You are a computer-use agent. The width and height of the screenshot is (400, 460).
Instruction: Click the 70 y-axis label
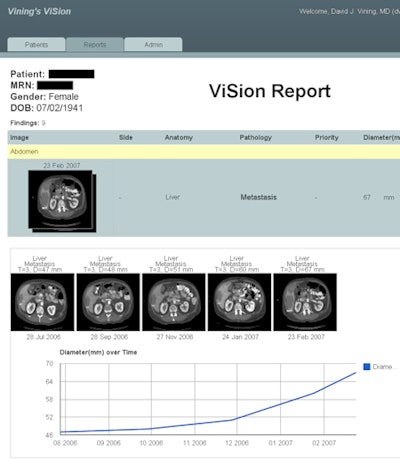pos(49,363)
